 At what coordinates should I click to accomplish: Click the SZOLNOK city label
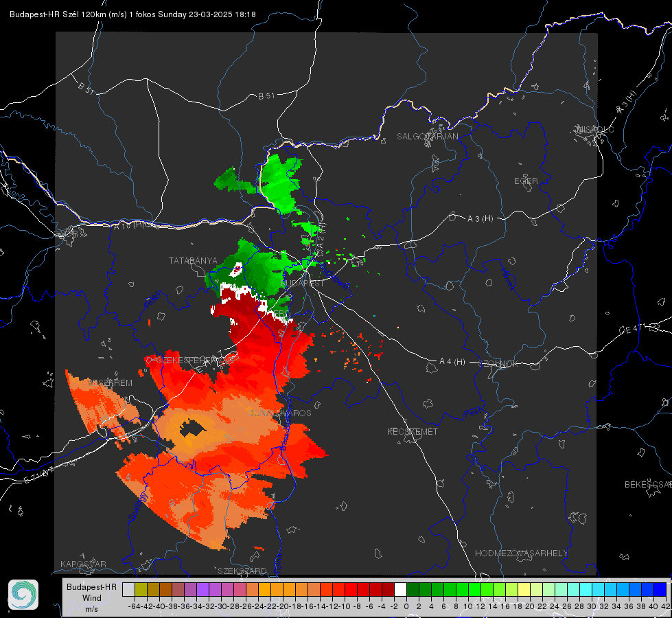498,364
